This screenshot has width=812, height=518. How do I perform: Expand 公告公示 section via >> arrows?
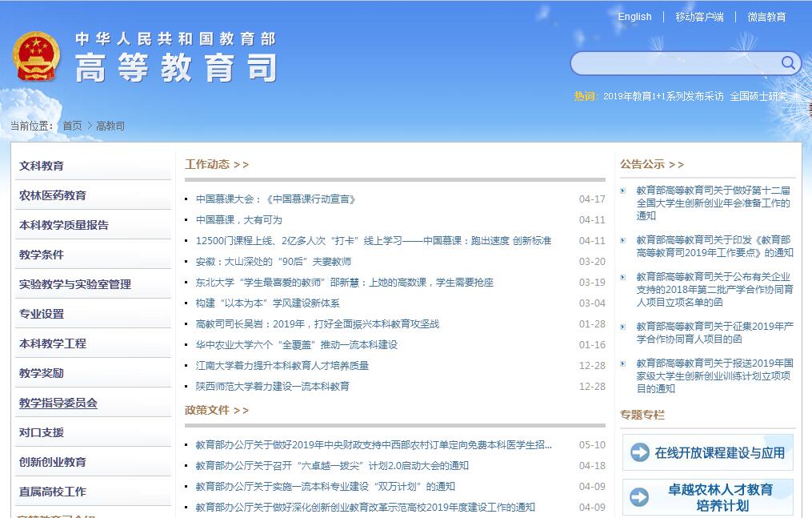[676, 165]
